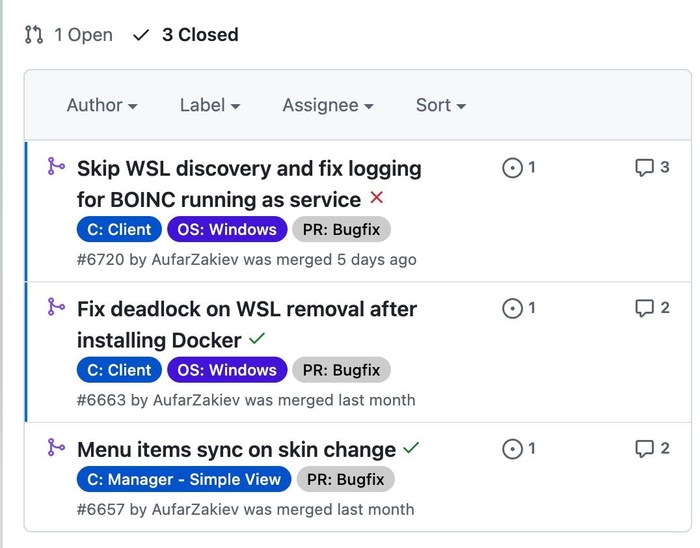Expand the Label filter dropdown
Viewport: 700px width, 548px height.
(210, 105)
